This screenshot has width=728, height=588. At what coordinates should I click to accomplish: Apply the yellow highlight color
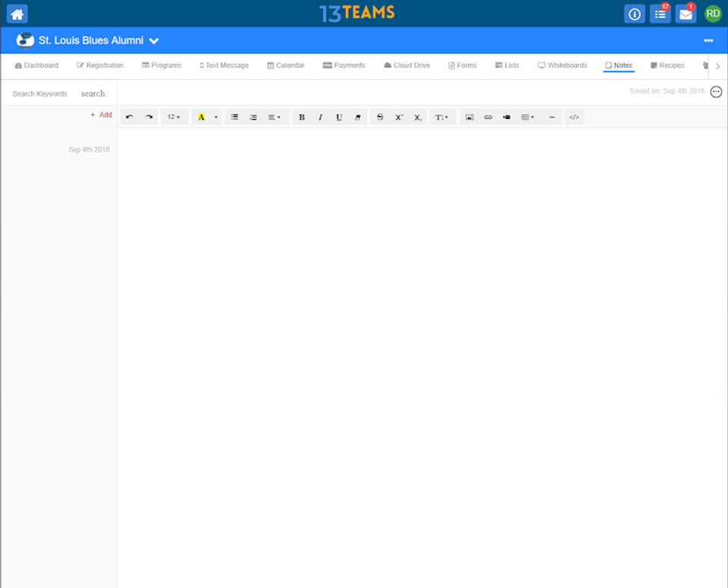pyautogui.click(x=201, y=117)
